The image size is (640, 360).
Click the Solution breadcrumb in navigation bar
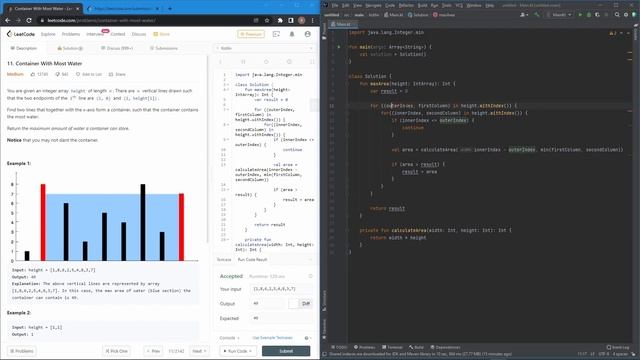point(418,15)
